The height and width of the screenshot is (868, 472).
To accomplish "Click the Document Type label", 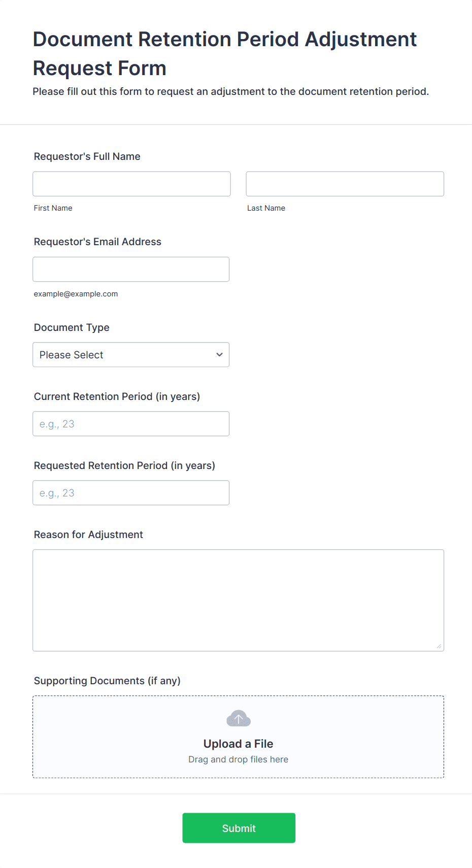I will [x=72, y=327].
